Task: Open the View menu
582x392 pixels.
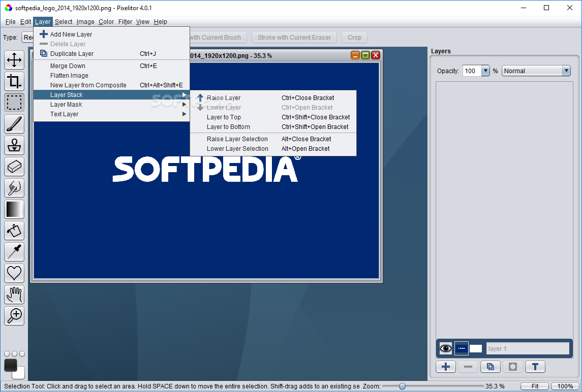Action: tap(142, 21)
